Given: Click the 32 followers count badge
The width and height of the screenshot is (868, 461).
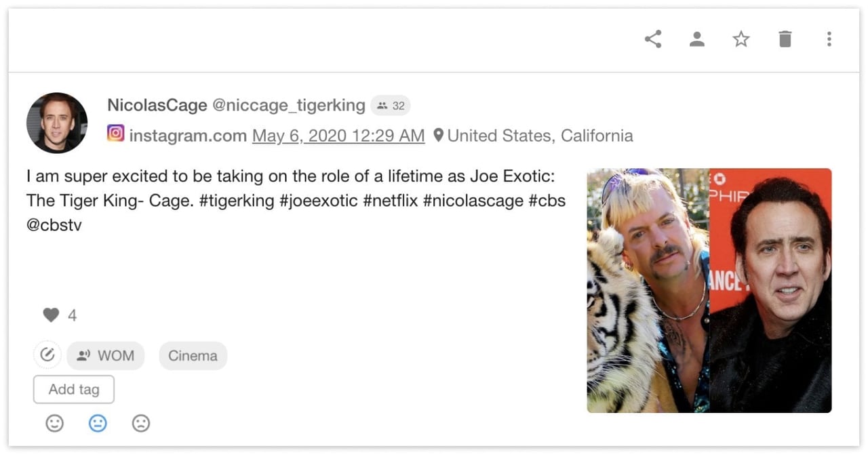Looking at the screenshot, I should coord(391,106).
